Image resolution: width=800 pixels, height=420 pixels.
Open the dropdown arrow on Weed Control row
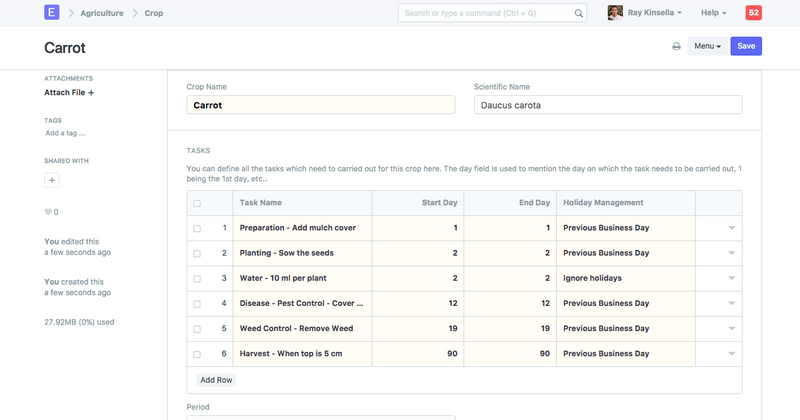[x=731, y=329]
